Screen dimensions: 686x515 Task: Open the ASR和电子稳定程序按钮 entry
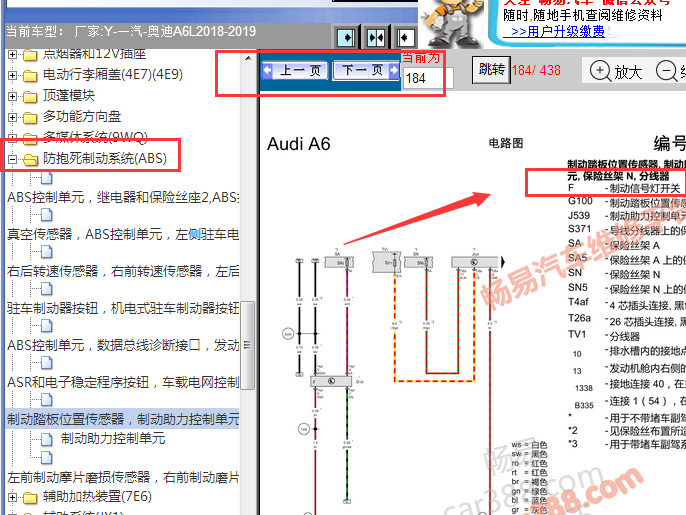tap(123, 382)
